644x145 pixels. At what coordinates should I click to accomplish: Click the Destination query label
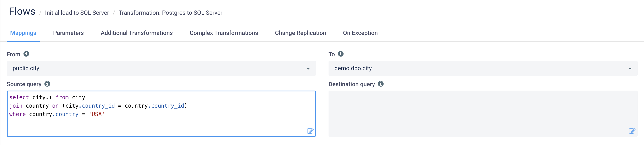(x=352, y=84)
